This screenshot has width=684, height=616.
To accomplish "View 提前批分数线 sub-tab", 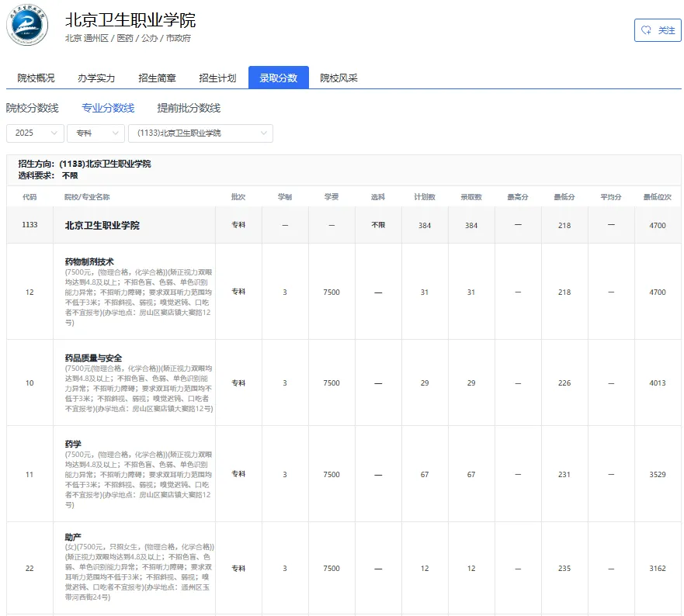I will pyautogui.click(x=189, y=108).
